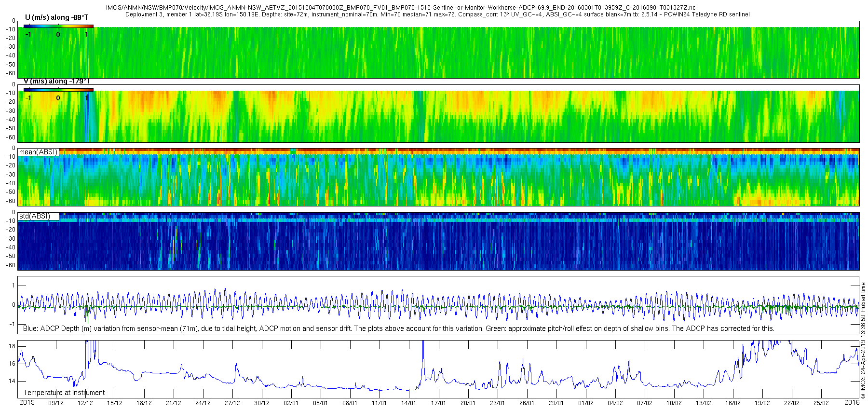
Task: Click the '21/12' date tick
Action: [174, 403]
